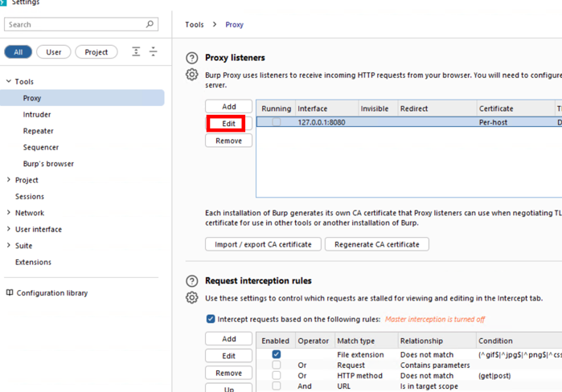562x392 pixels.
Task: Open help for Request interception rules
Action: click(191, 281)
